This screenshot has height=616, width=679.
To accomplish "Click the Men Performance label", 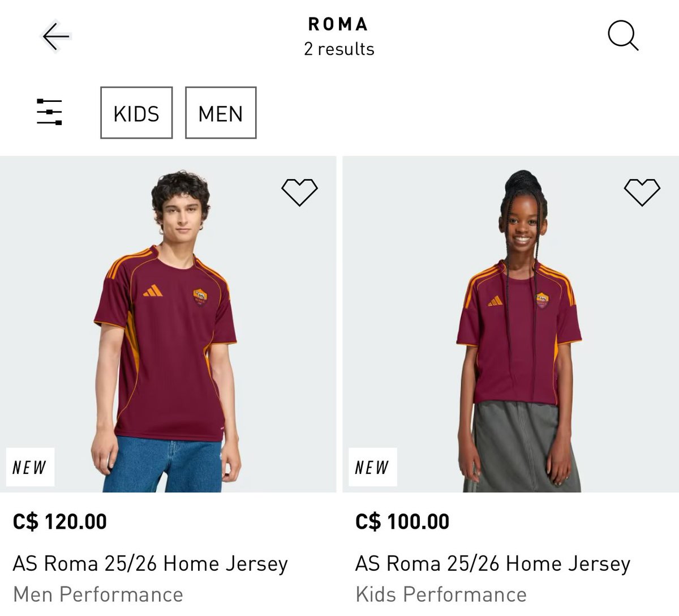I will [98, 594].
